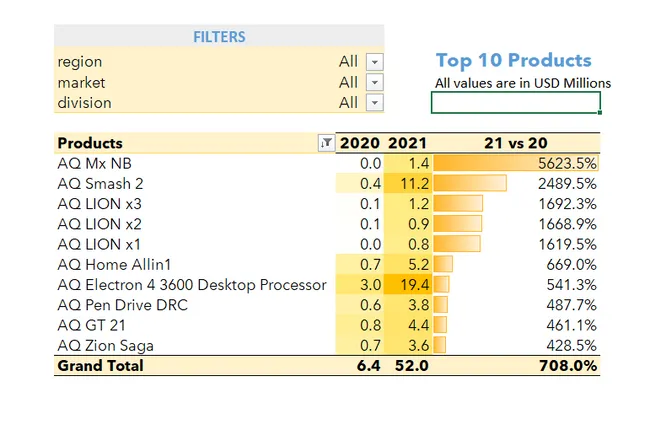The height and width of the screenshot is (446, 650).
Task: Select the Top 10 Products title
Action: [x=513, y=60]
